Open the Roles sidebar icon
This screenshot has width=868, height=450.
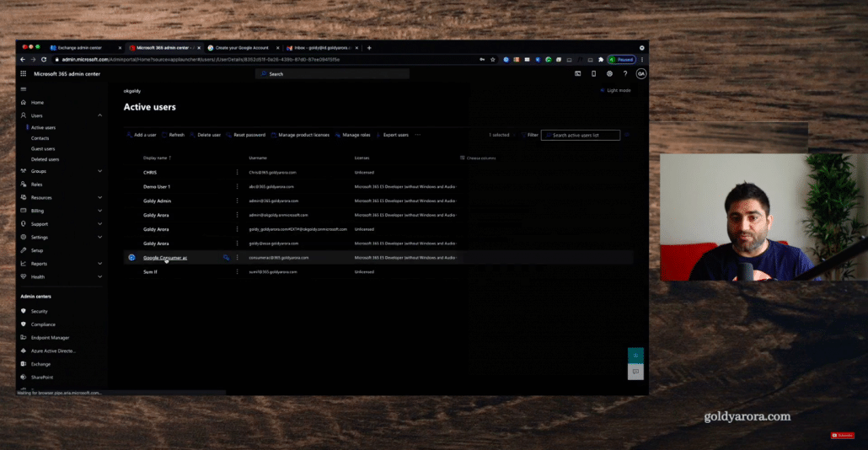24,185
